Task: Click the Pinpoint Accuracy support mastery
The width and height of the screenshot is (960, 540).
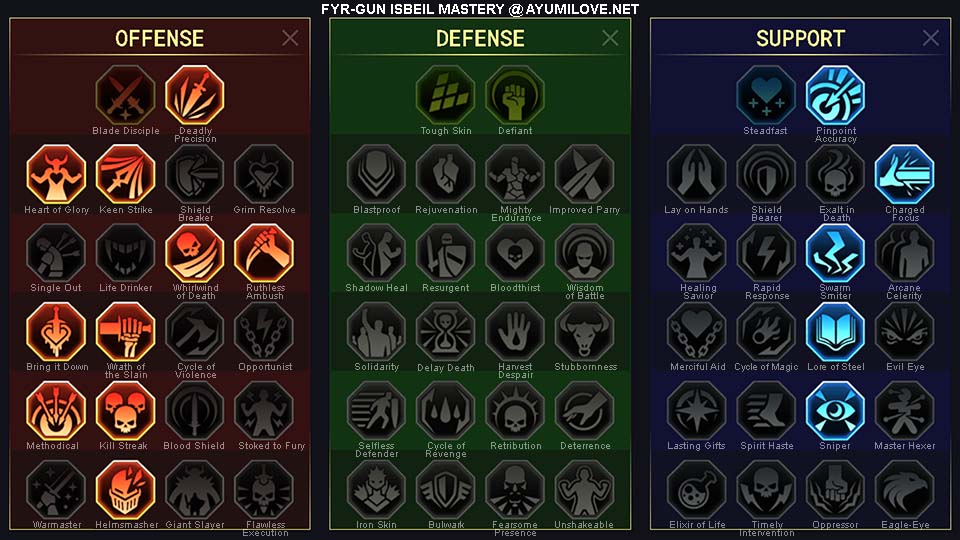Action: pos(835,96)
